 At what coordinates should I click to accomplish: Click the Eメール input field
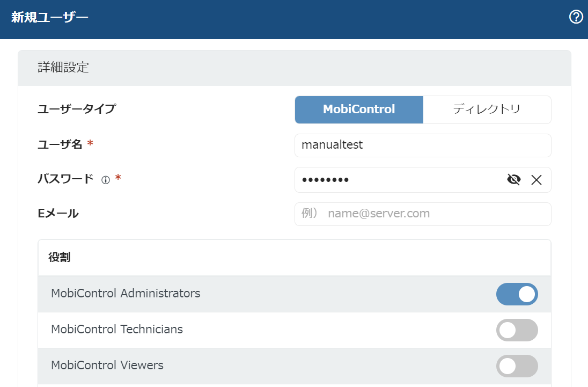point(423,214)
